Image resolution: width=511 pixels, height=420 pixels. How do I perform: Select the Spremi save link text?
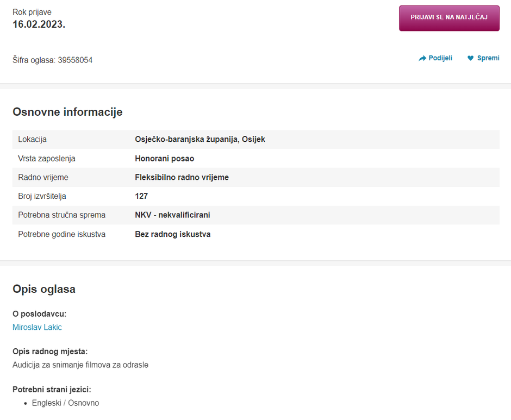[488, 58]
